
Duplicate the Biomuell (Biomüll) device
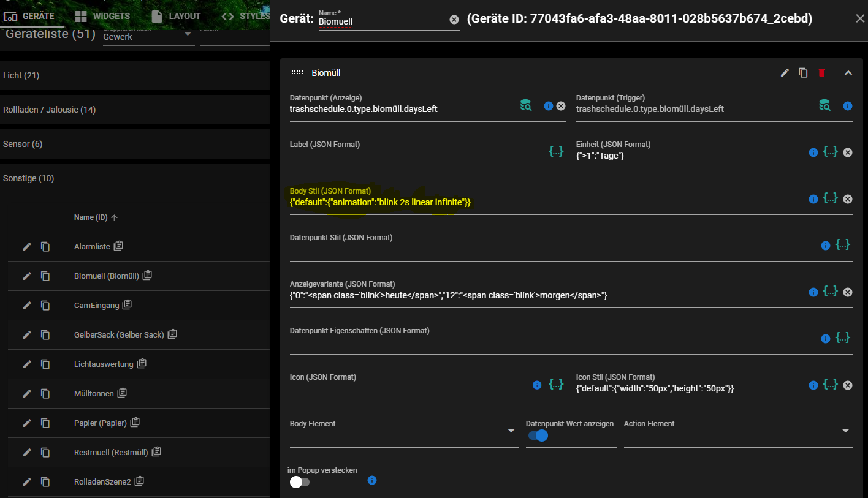click(x=45, y=276)
